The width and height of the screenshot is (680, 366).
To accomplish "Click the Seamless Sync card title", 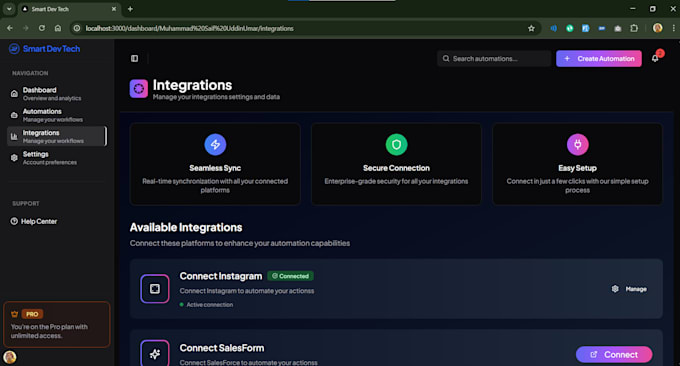I will [215, 168].
